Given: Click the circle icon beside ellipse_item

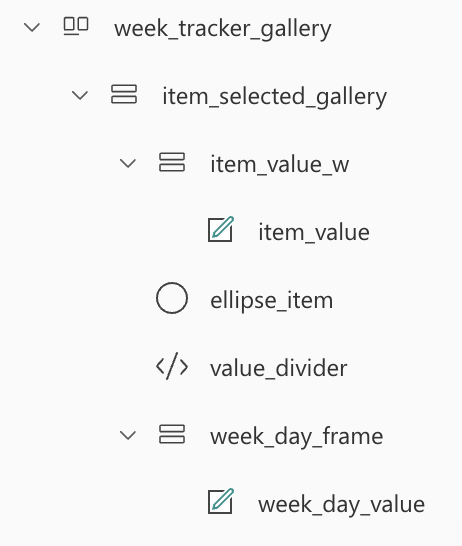Looking at the screenshot, I should (x=172, y=298).
